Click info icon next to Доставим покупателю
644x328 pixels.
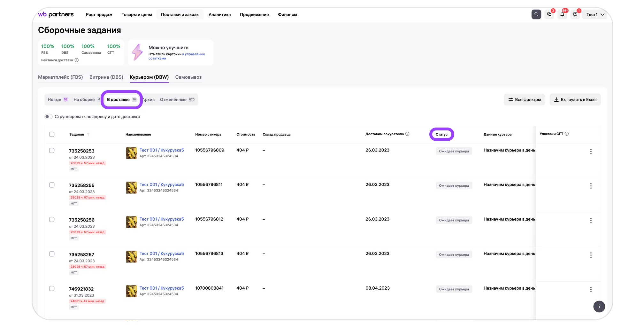coord(407,134)
